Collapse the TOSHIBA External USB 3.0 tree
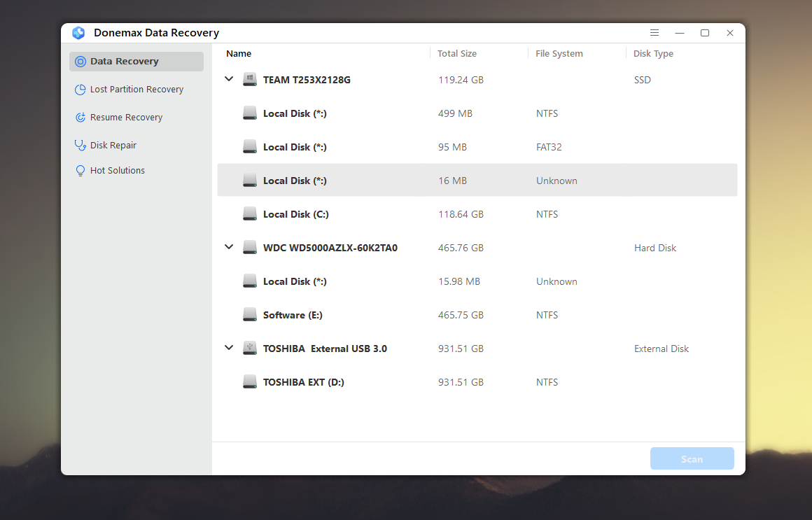 pos(229,348)
